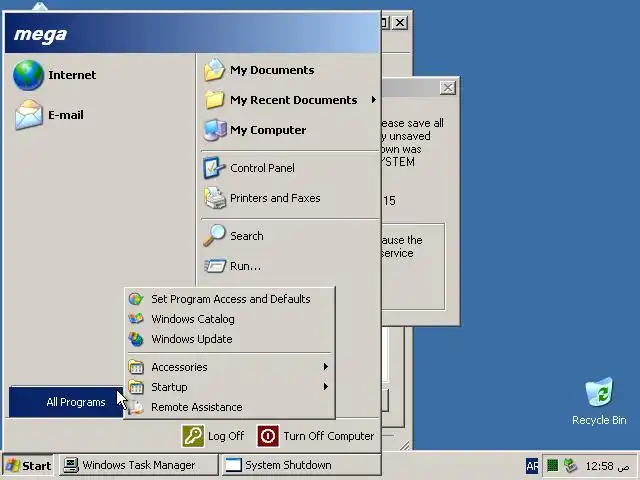640x480 pixels.
Task: Click the Search magnifier icon
Action: [x=214, y=236]
